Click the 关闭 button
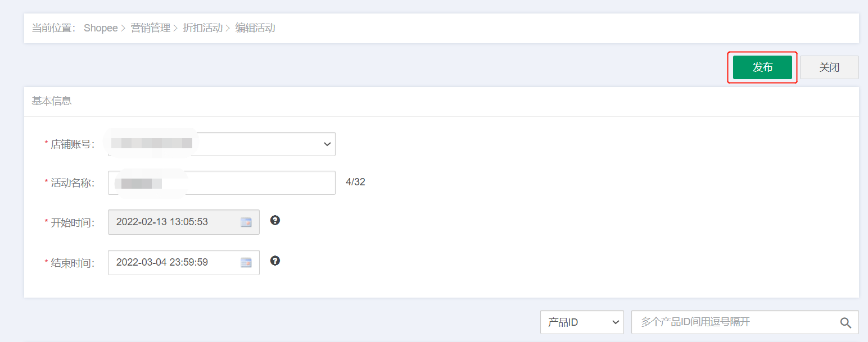The image size is (868, 342). pos(829,67)
